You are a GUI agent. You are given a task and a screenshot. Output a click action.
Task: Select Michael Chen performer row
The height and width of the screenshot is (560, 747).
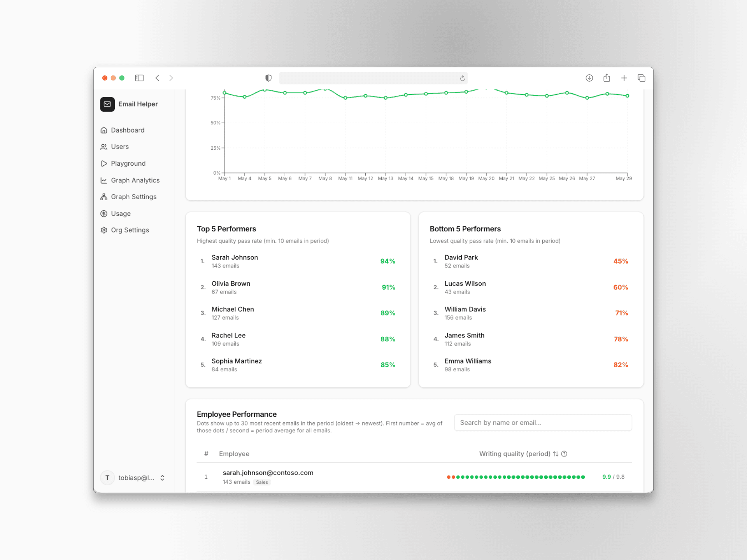coord(298,313)
